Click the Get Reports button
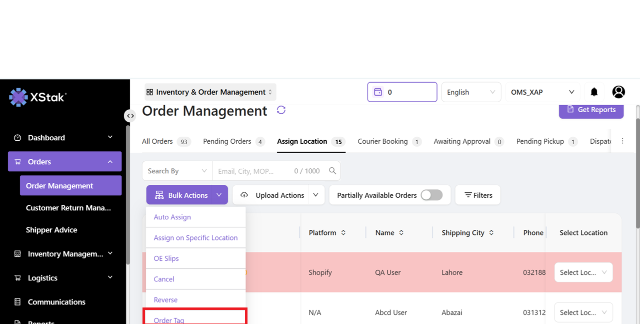 point(591,110)
